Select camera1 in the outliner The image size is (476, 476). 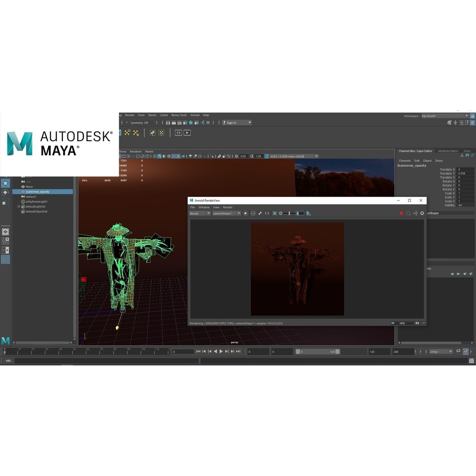pos(42,197)
